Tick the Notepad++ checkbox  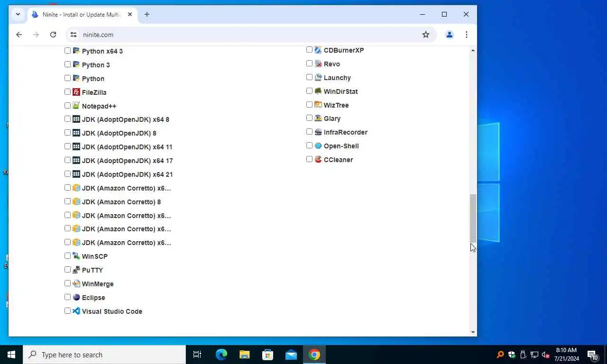click(67, 106)
